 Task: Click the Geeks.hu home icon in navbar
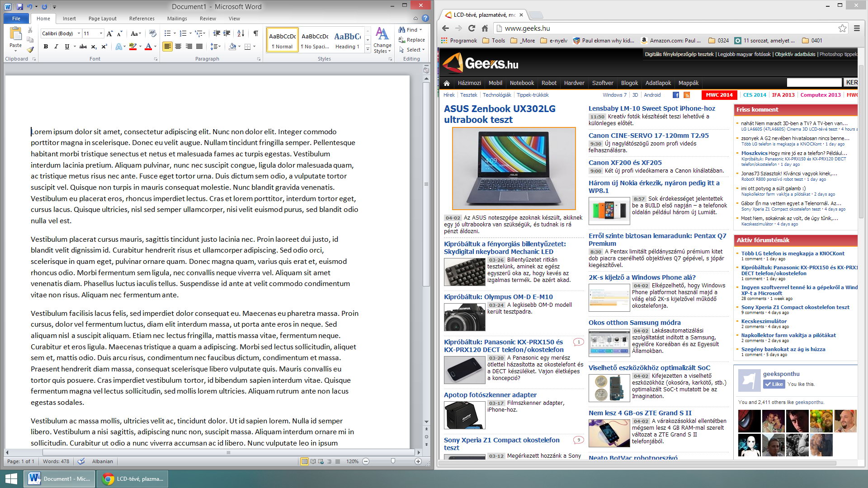[x=447, y=83]
